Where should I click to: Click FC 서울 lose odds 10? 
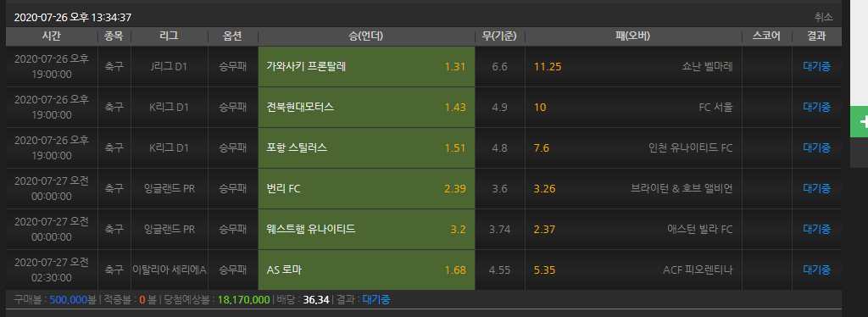[633, 108]
